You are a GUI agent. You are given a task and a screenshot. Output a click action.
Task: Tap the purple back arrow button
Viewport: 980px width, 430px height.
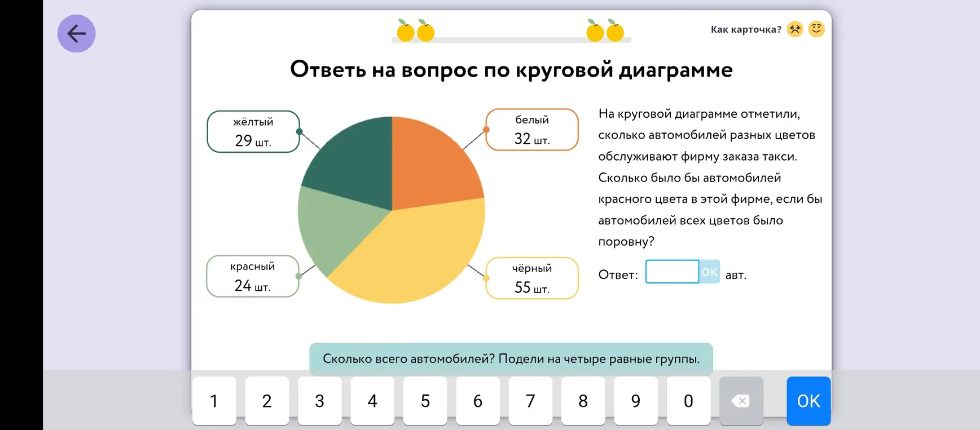[76, 34]
